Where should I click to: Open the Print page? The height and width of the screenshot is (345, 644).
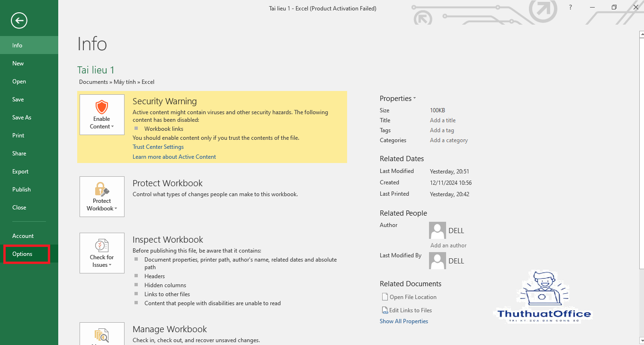pyautogui.click(x=29, y=136)
